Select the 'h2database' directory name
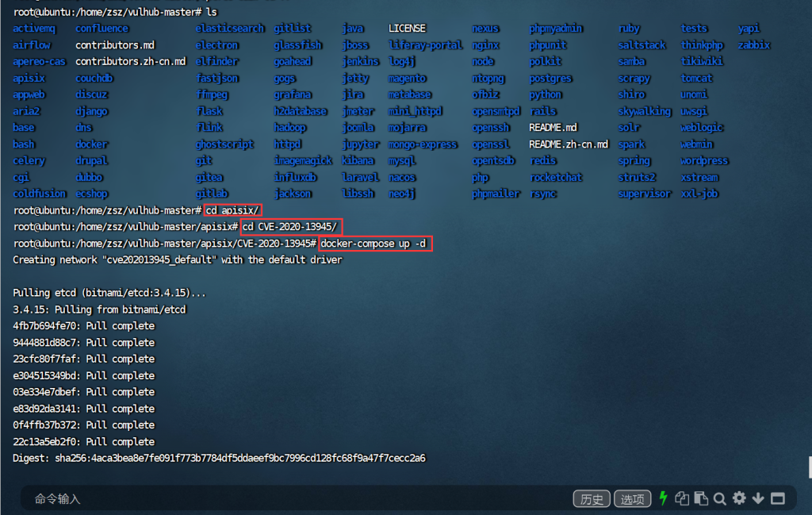The width and height of the screenshot is (812, 515). 301,111
